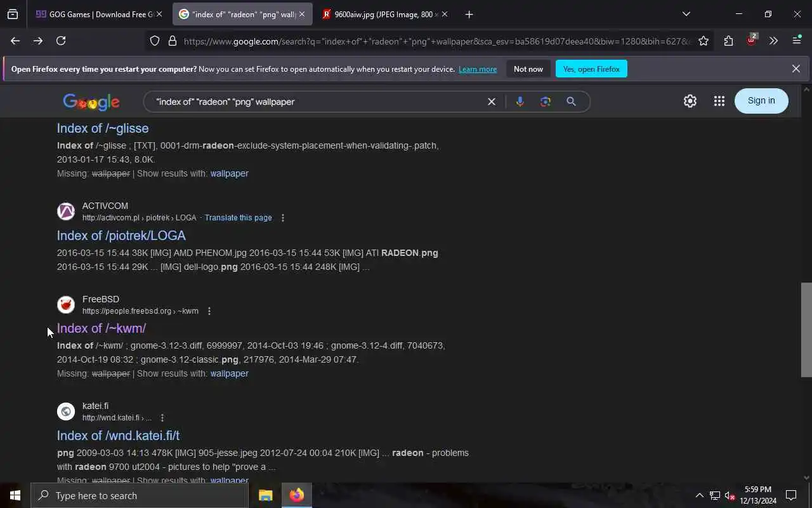Translate this page for ACTIVCOM result
This screenshot has width=812, height=508.
tap(238, 218)
